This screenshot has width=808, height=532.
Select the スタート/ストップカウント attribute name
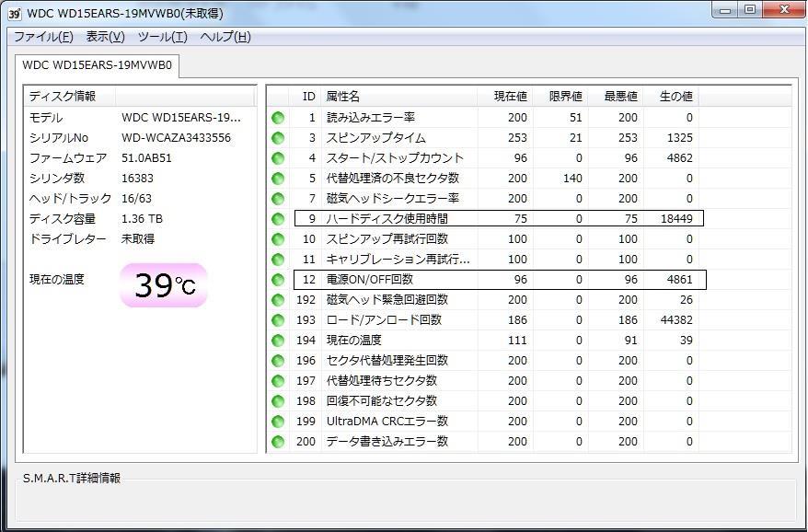[x=395, y=158]
